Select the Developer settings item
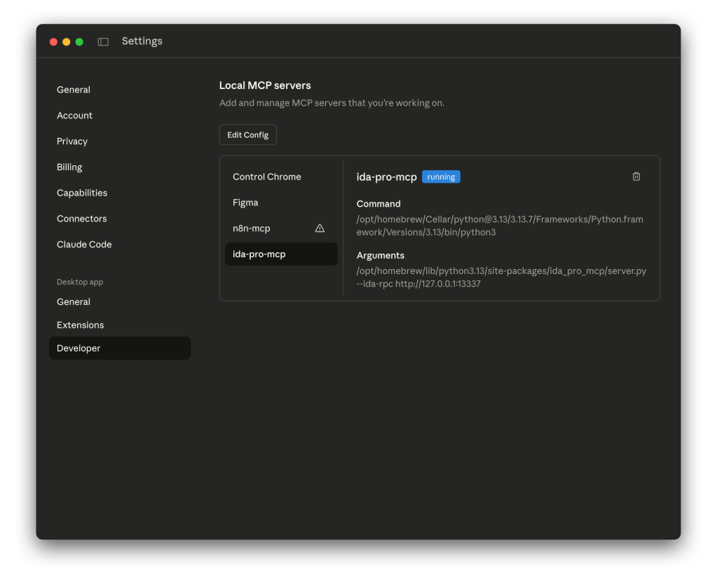717x588 pixels. click(78, 348)
